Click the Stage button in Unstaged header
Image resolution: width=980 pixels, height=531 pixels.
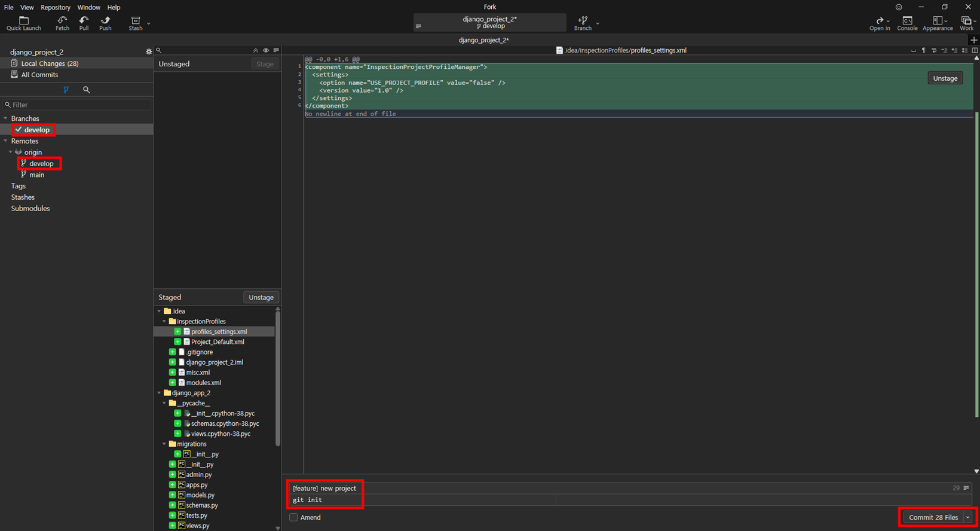[x=265, y=64]
